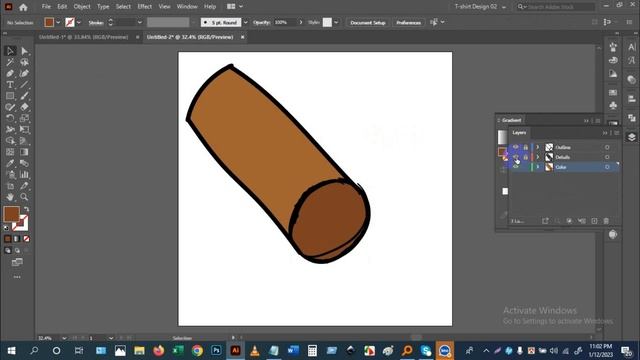Switch to the Untitled-1 document tab
Screen dimensions: 640x360
84,37
